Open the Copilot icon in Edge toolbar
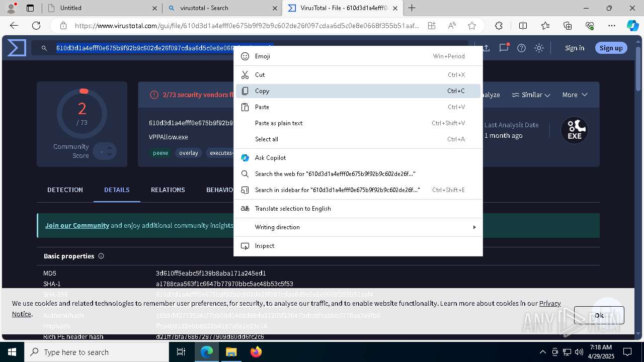 tap(632, 26)
